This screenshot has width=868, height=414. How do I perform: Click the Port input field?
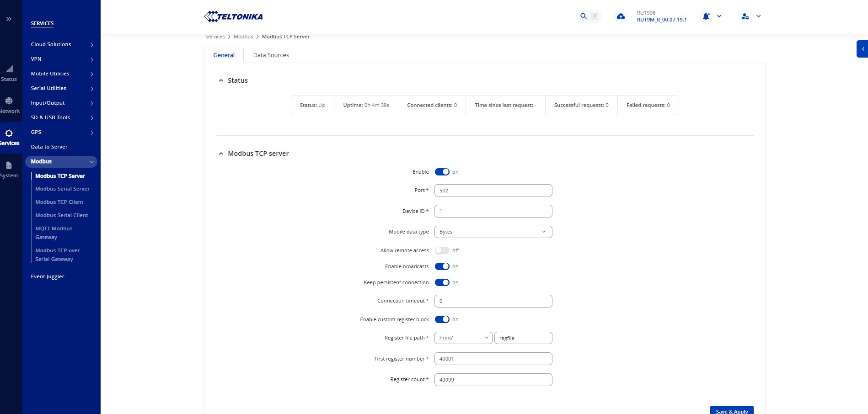493,191
